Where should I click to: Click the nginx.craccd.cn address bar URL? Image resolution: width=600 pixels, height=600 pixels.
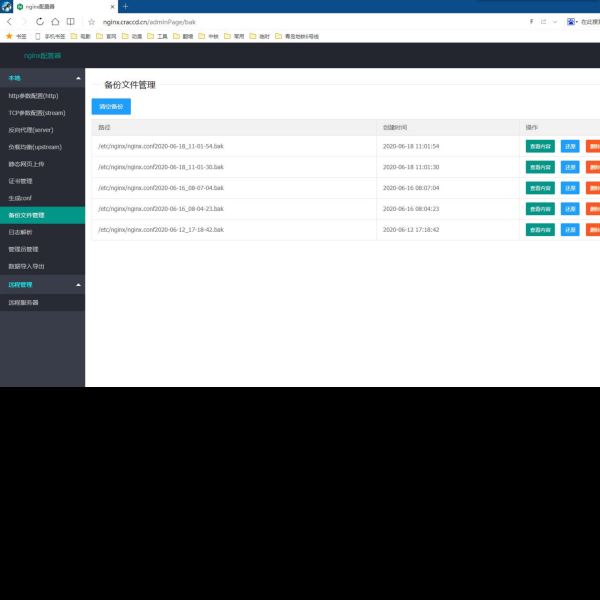(149, 22)
